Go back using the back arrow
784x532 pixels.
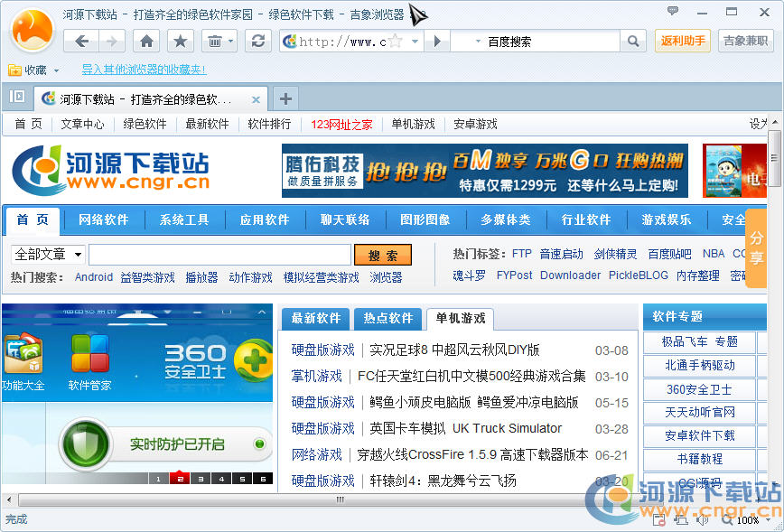(82, 41)
